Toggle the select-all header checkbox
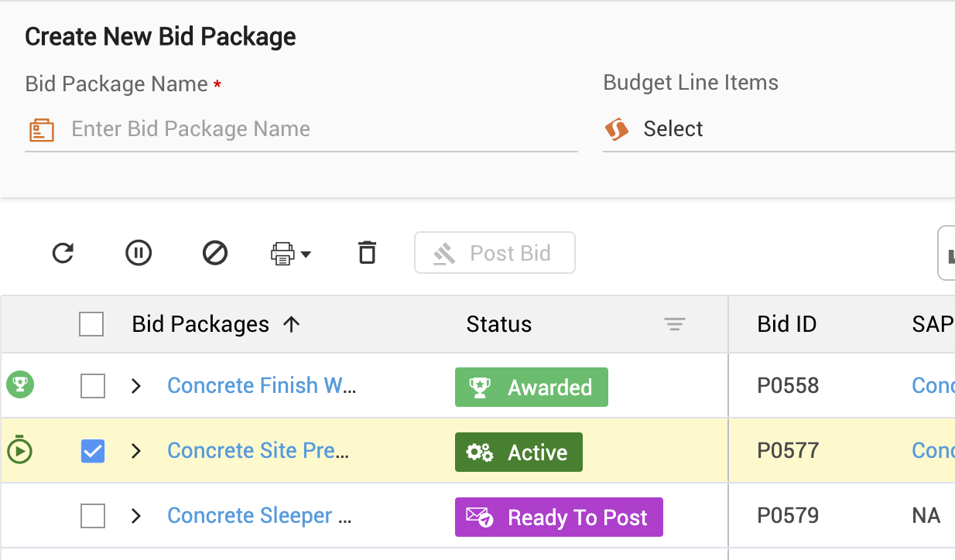The image size is (955, 560). click(x=91, y=324)
